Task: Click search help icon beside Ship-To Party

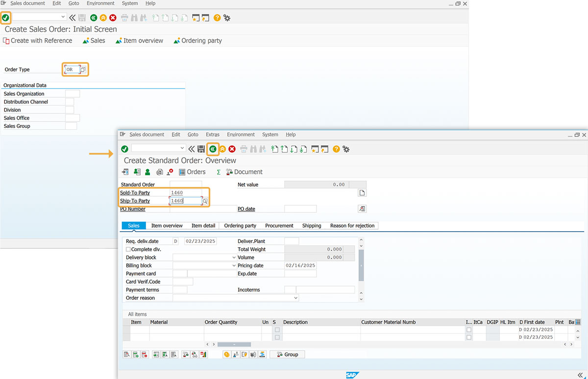Action: pos(205,201)
